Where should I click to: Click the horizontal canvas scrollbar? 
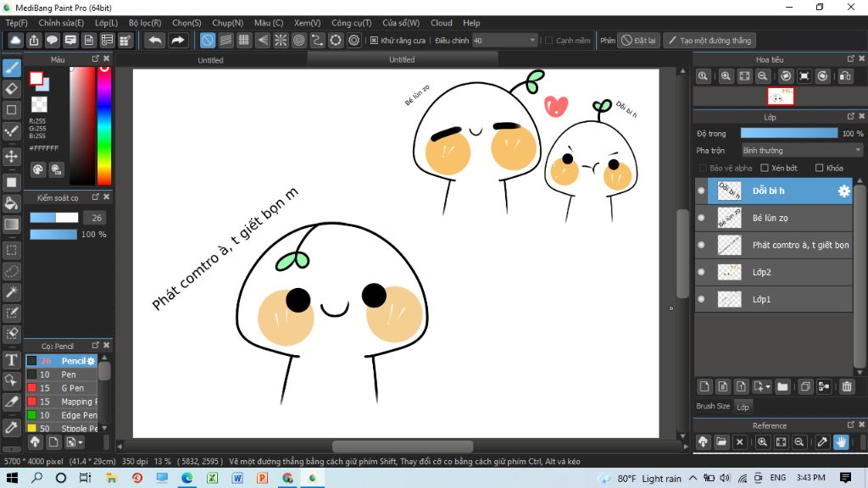click(403, 446)
